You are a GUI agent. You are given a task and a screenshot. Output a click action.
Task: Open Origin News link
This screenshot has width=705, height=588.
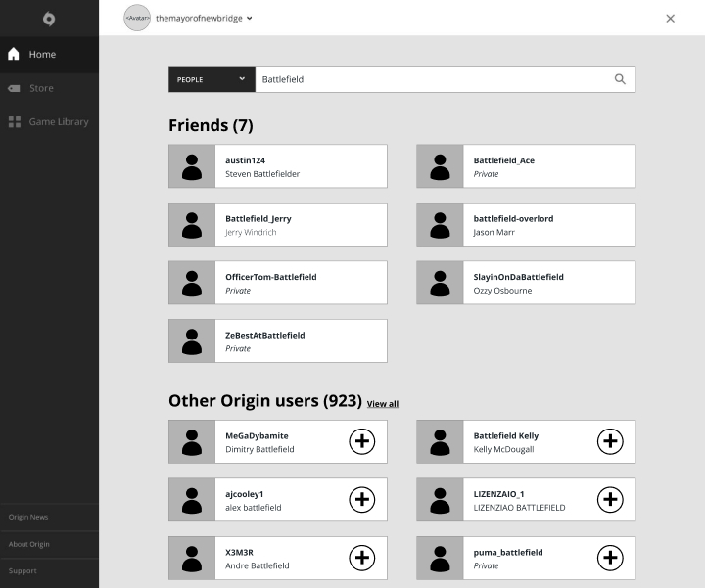[28, 517]
